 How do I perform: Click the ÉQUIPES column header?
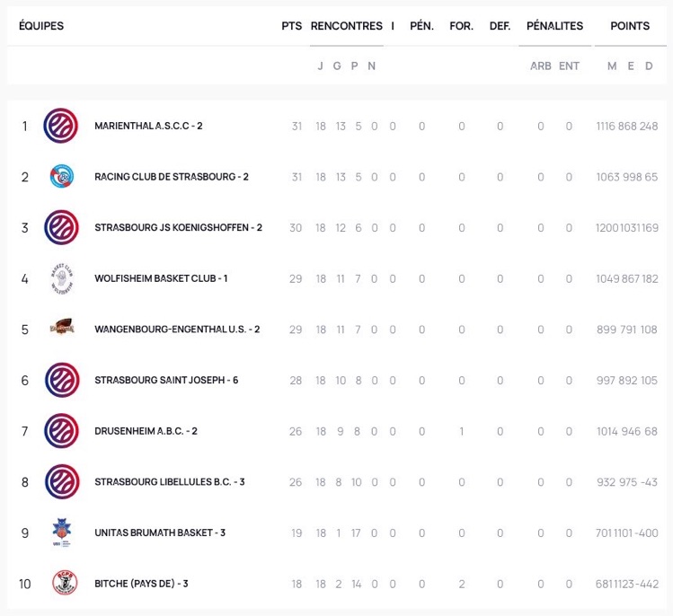coord(41,26)
